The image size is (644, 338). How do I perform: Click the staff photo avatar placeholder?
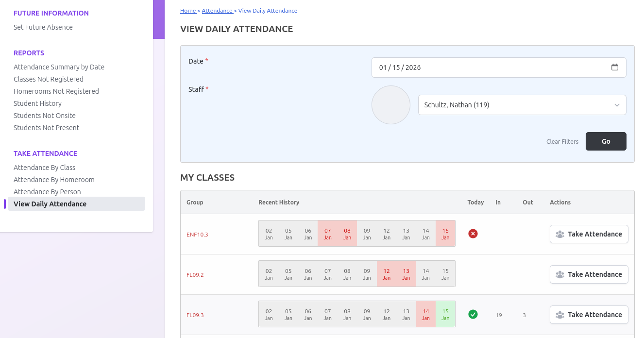pyautogui.click(x=390, y=105)
